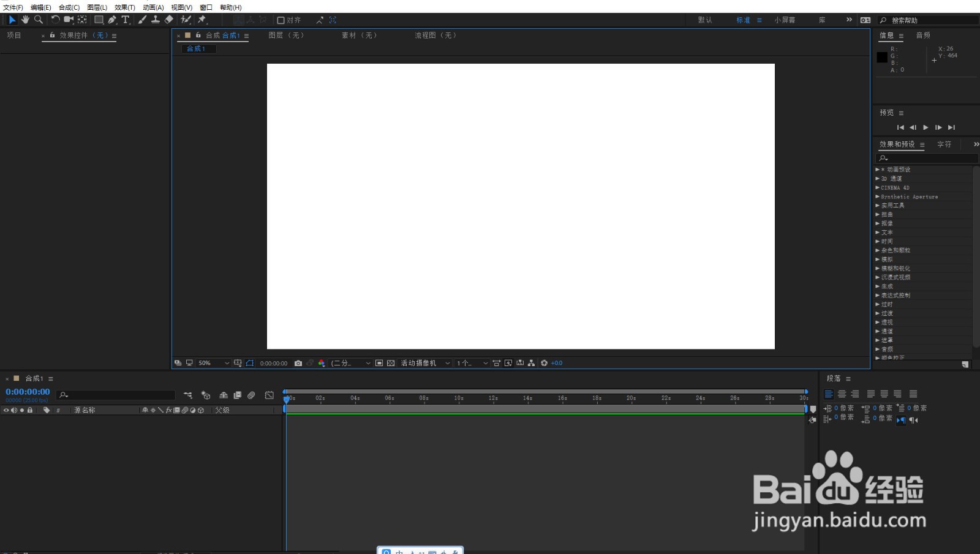Open the 1个 view layout dropdown
The width and height of the screenshot is (980, 554).
coord(472,363)
